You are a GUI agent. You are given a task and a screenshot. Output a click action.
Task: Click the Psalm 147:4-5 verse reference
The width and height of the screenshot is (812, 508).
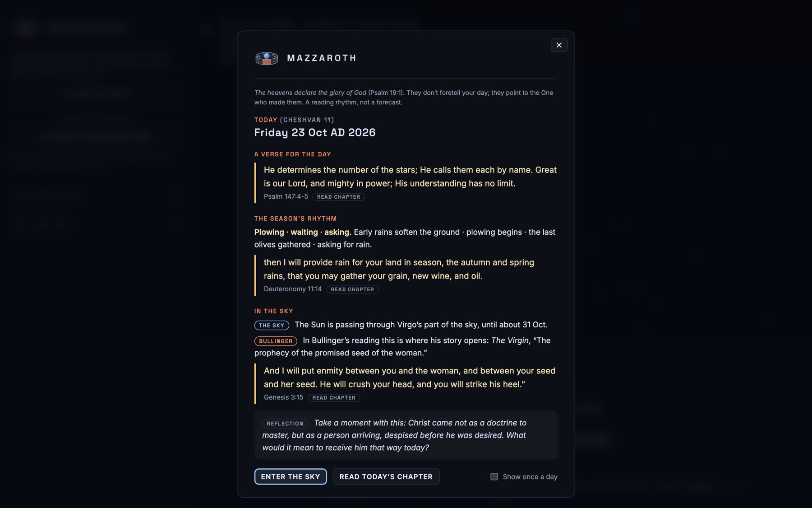[x=286, y=196]
